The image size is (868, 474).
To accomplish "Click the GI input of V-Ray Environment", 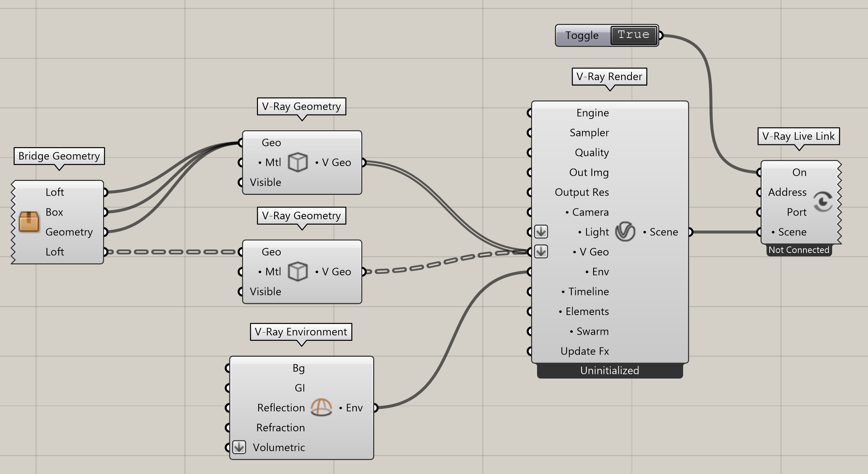I will (x=300, y=388).
